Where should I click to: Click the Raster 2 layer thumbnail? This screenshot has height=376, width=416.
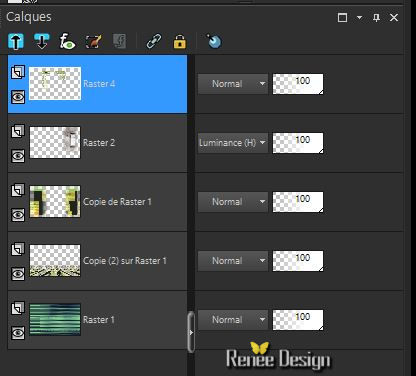coord(55,142)
